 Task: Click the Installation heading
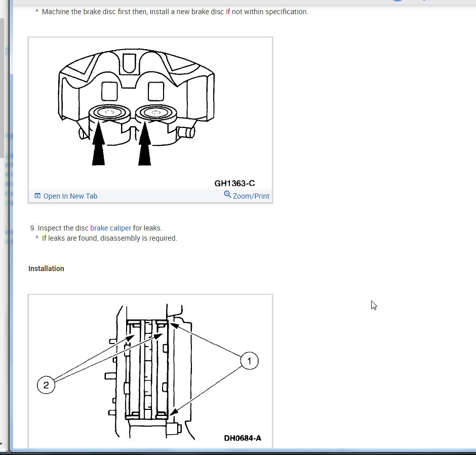pyautogui.click(x=46, y=269)
